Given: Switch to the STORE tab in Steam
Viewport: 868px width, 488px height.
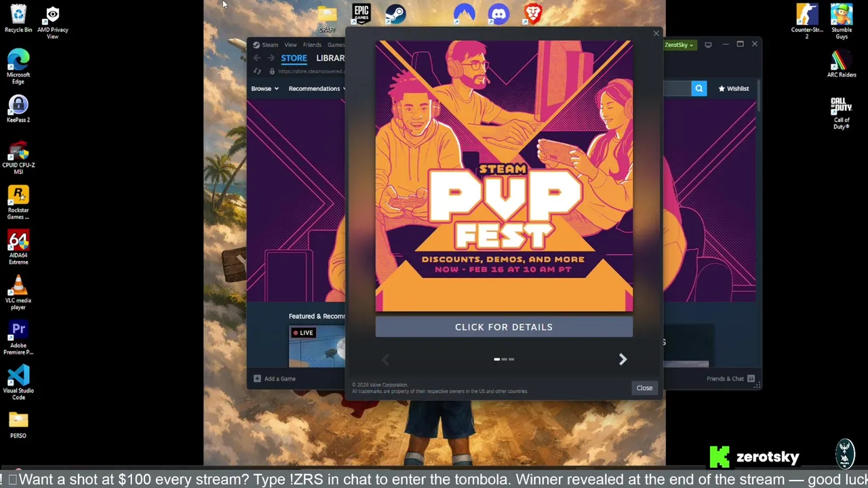Looking at the screenshot, I should point(294,58).
